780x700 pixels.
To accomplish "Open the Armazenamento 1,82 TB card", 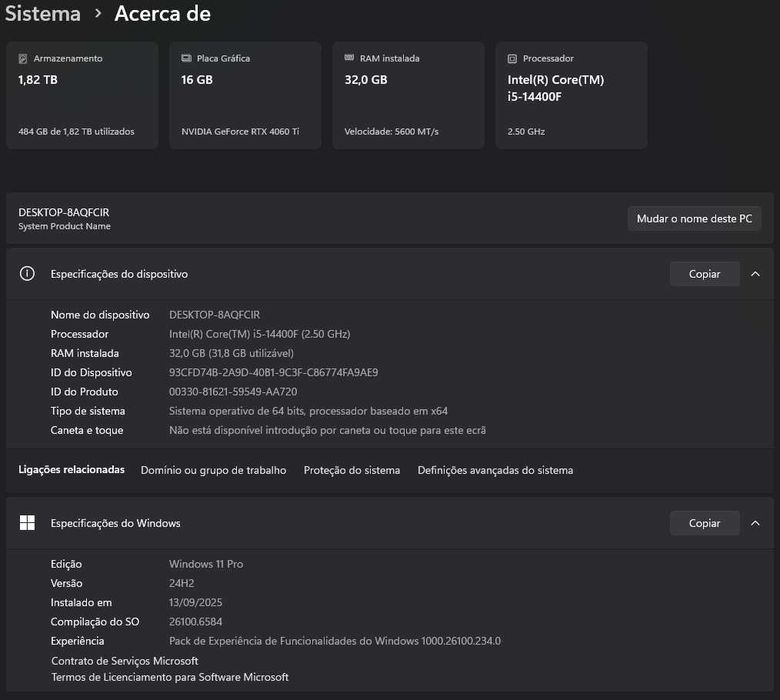I will click(x=82, y=95).
